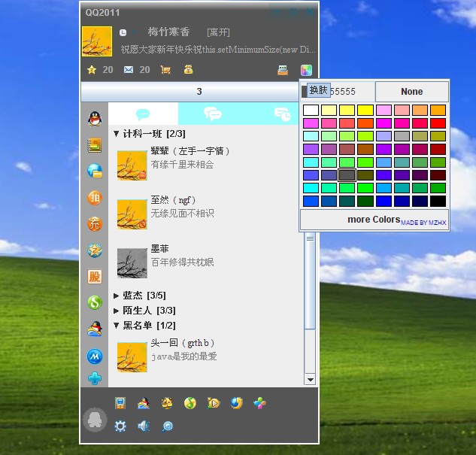Expand the 陌生人 contact group

pyautogui.click(x=117, y=311)
